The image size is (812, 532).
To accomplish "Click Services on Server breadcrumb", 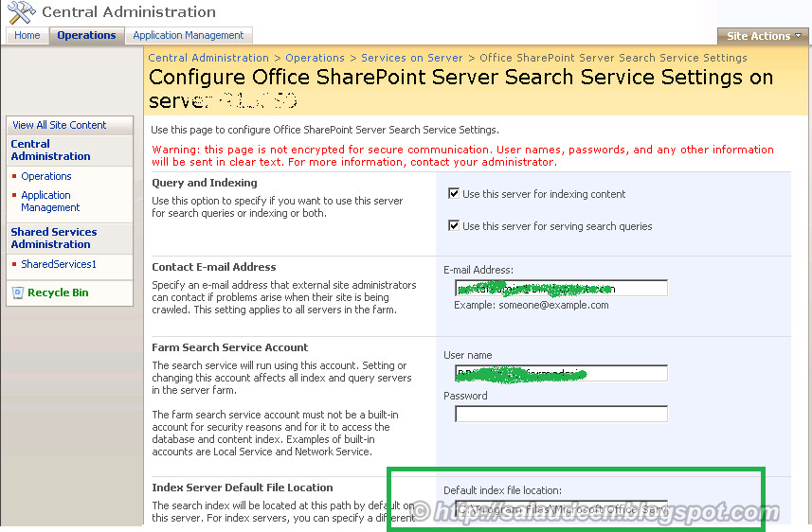I will tap(412, 58).
